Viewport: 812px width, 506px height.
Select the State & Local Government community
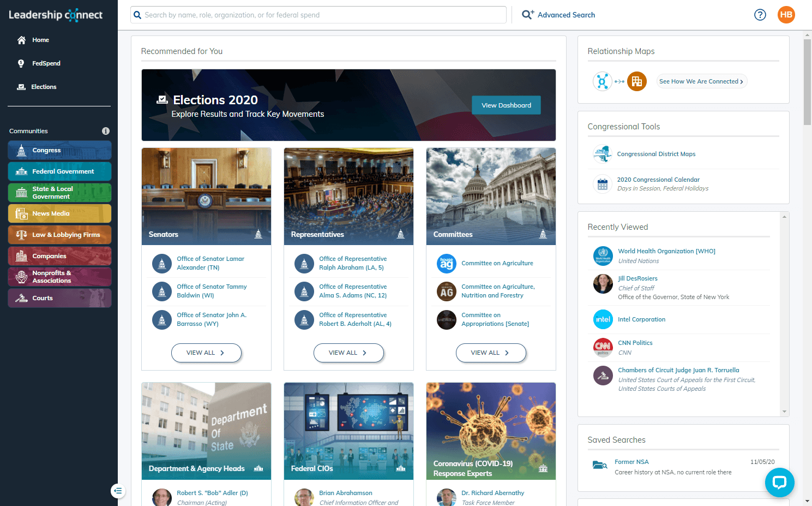[60, 193]
